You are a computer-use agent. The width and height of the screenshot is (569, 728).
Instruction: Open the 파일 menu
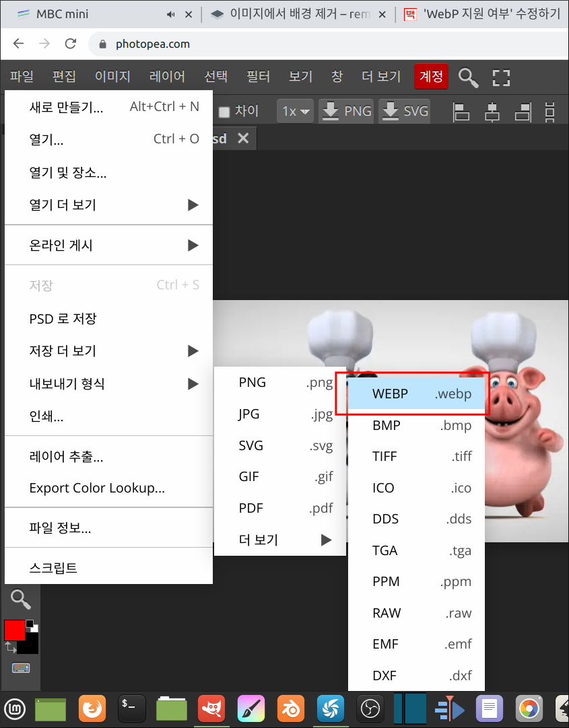[x=22, y=76]
